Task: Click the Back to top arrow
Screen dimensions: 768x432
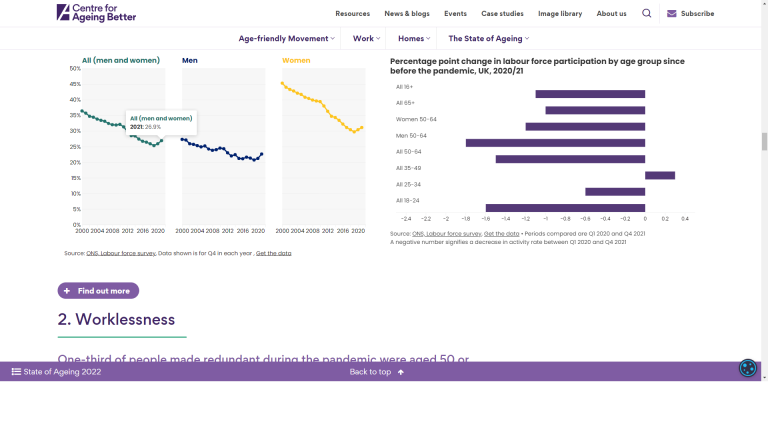Action: [401, 372]
